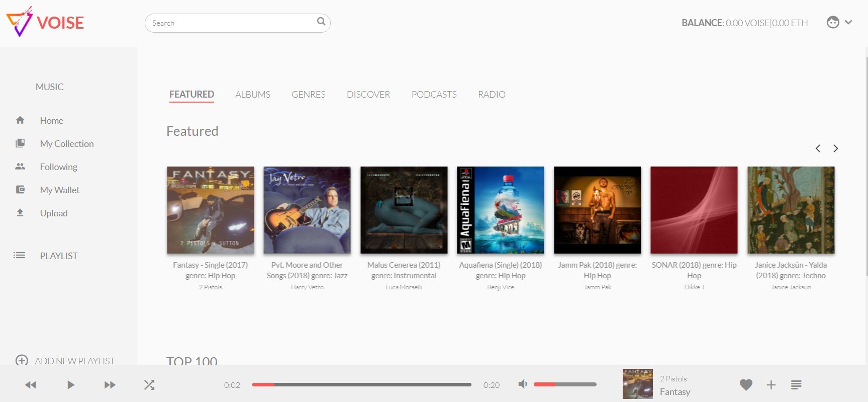Skip to previous track

pos(31,385)
